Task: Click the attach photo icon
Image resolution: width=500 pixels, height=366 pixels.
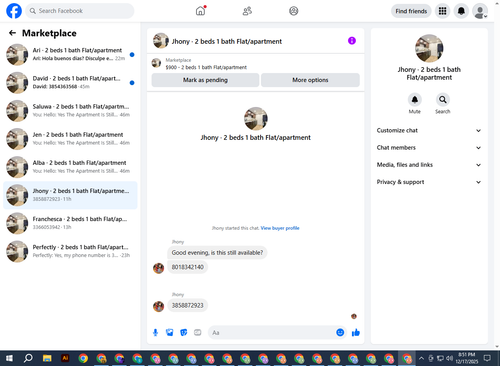Action: point(170,332)
